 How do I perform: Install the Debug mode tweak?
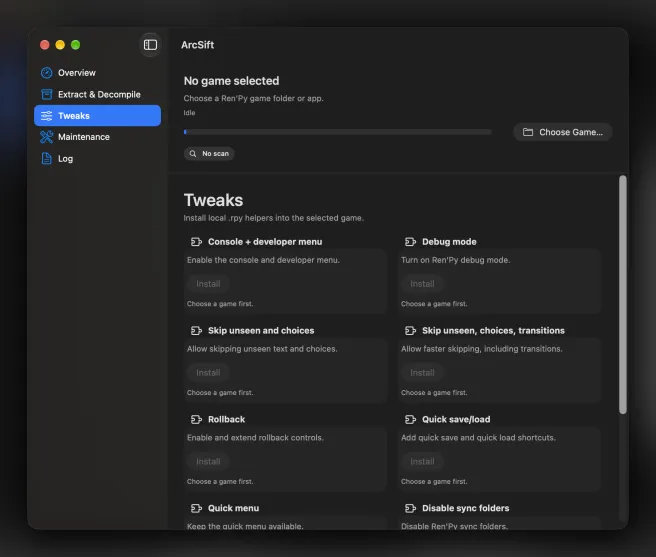[x=422, y=284]
